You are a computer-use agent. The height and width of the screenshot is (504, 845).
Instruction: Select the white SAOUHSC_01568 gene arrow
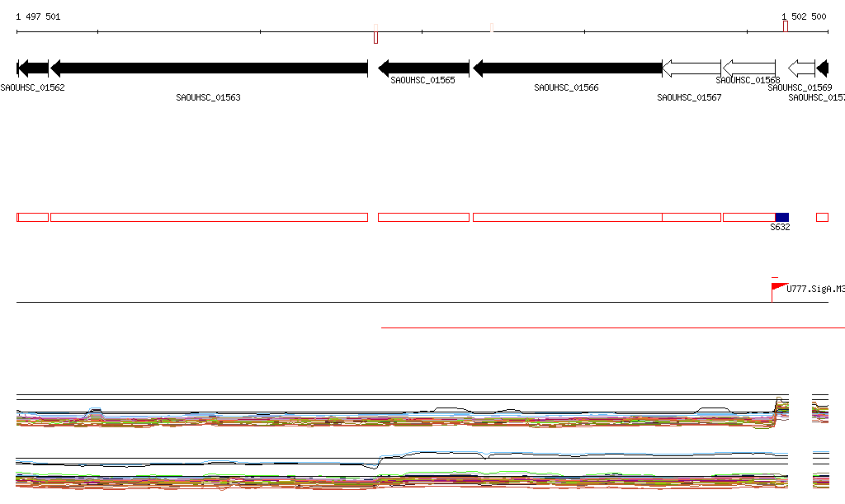[749, 68]
